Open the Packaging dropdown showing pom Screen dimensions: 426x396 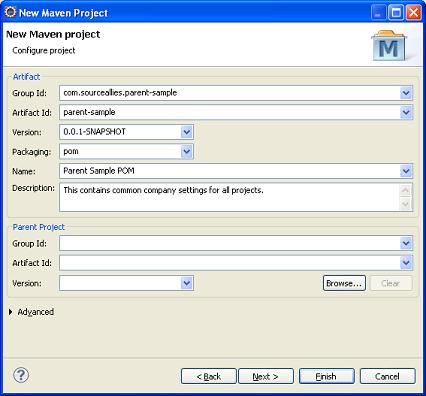187,152
